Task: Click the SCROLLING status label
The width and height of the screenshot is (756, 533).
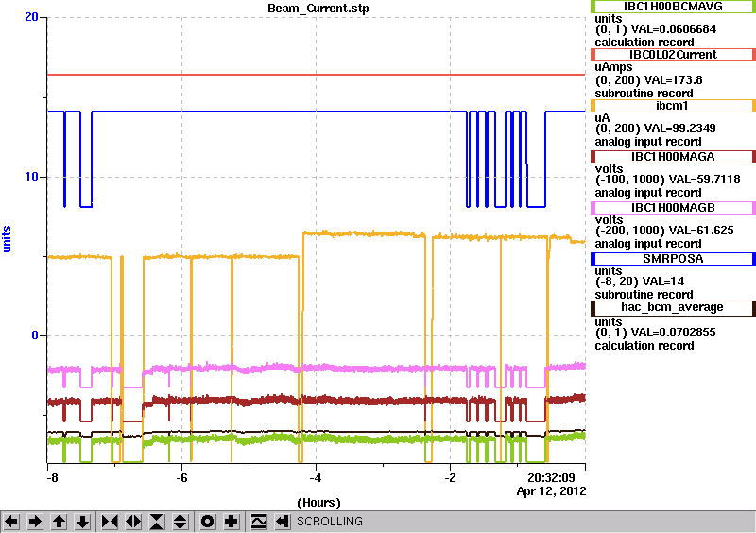Action: pyautogui.click(x=329, y=522)
